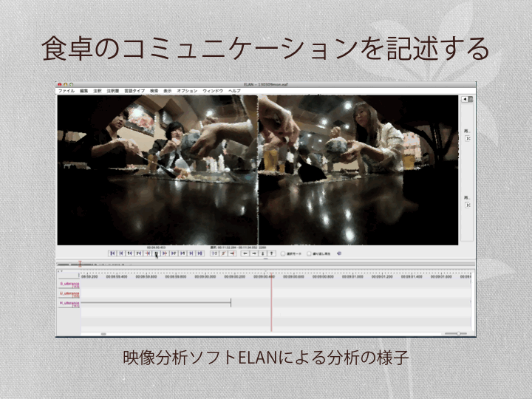Open the オプション menu
Viewport: 532px width, 399px height.
pos(187,90)
